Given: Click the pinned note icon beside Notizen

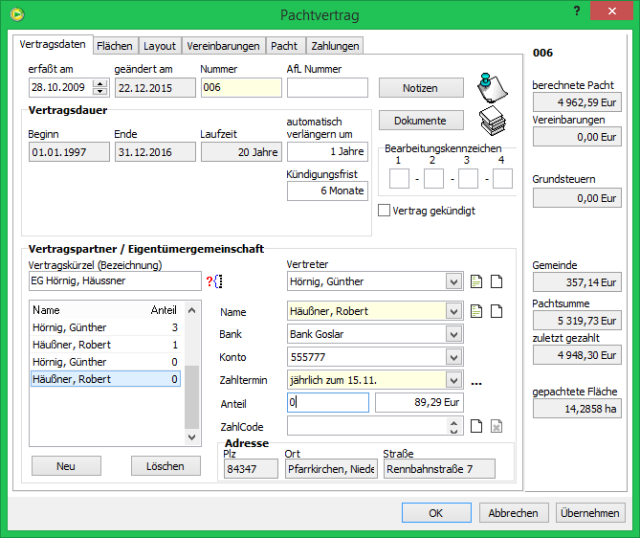Looking at the screenshot, I should [489, 85].
